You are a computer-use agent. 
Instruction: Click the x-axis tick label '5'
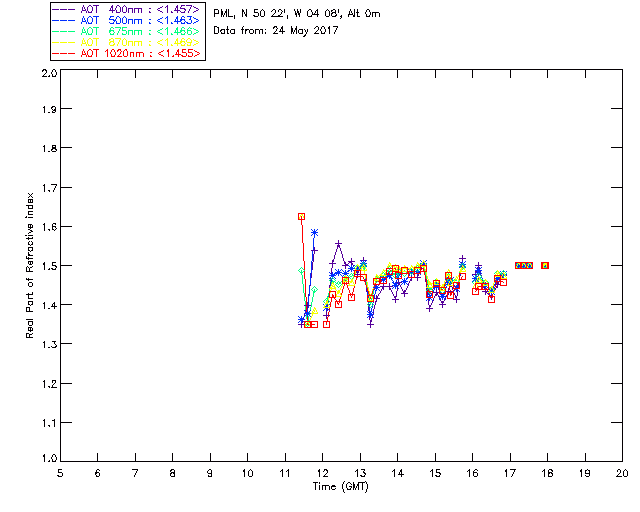tap(60, 473)
